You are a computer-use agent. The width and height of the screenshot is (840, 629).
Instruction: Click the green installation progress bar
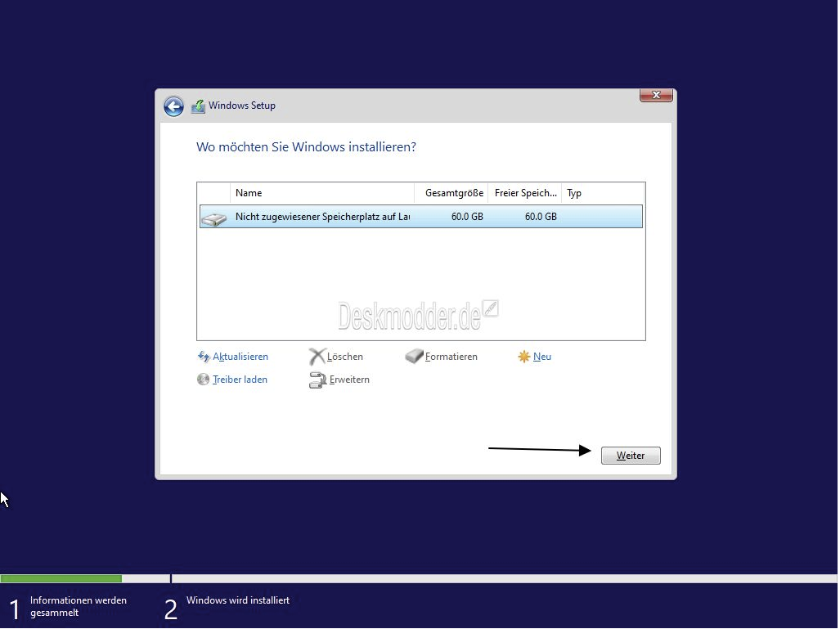(61, 578)
